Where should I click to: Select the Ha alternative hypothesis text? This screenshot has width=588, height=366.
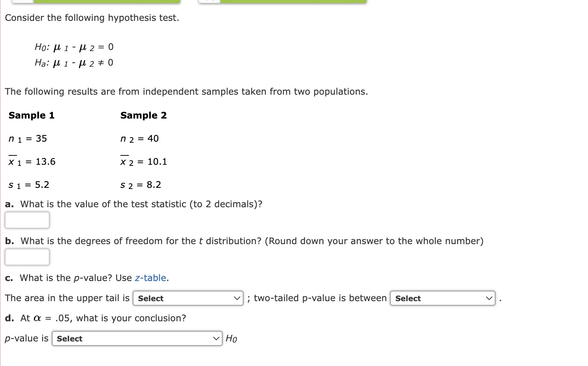pos(73,63)
